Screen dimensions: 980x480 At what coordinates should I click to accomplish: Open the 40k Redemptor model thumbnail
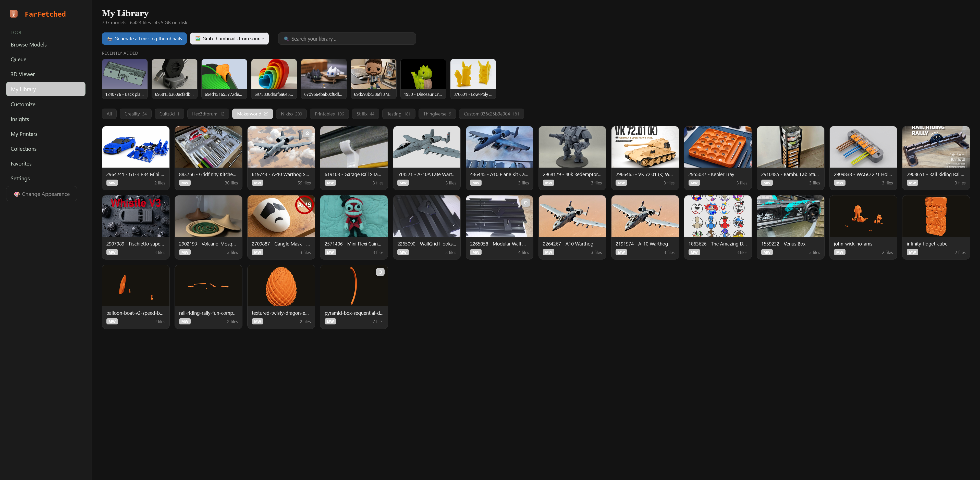572,147
